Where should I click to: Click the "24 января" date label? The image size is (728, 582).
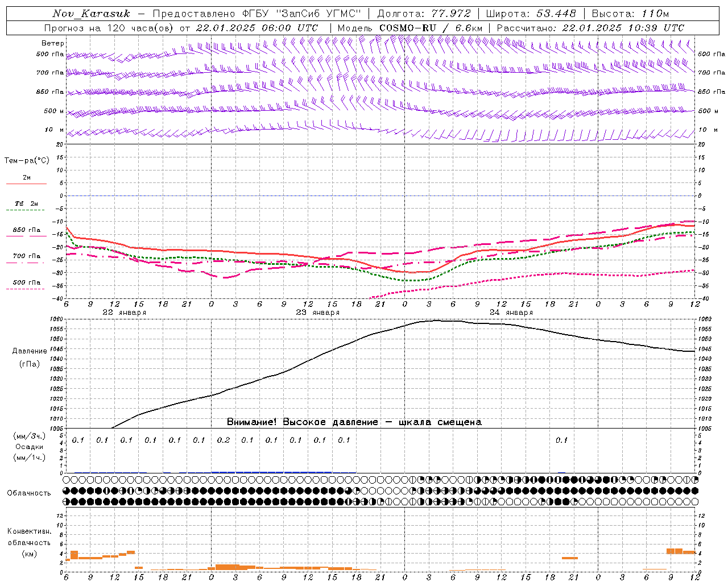511,313
